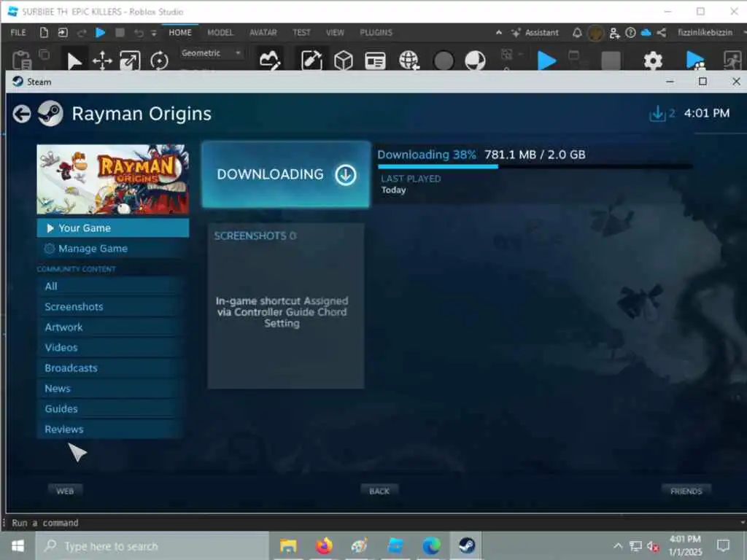Open Studio terrain Editor icon

tap(270, 61)
